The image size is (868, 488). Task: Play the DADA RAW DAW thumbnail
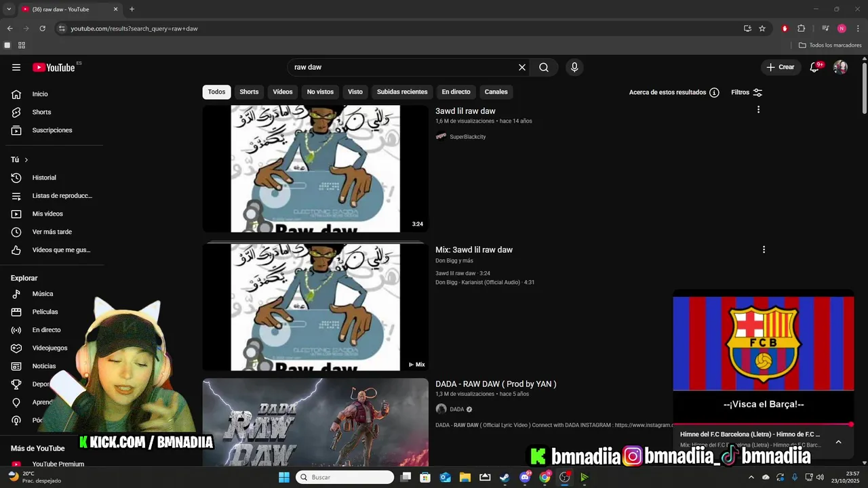(315, 422)
